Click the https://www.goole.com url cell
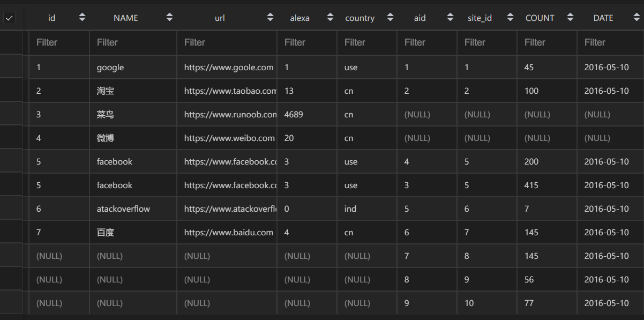 227,68
